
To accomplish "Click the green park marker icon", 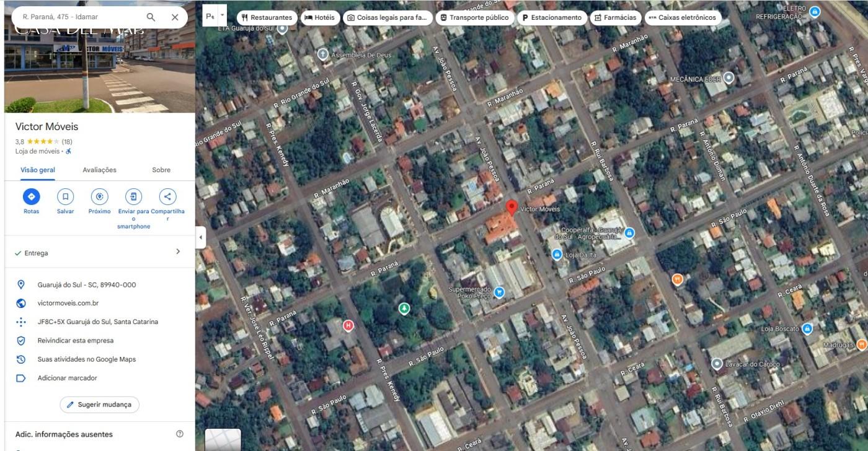I will 404,308.
